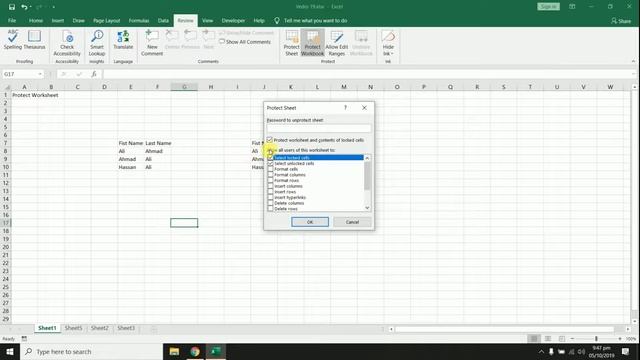Screen dimensions: 640x360
Task: Open the Name Box dropdown
Action: (40, 74)
